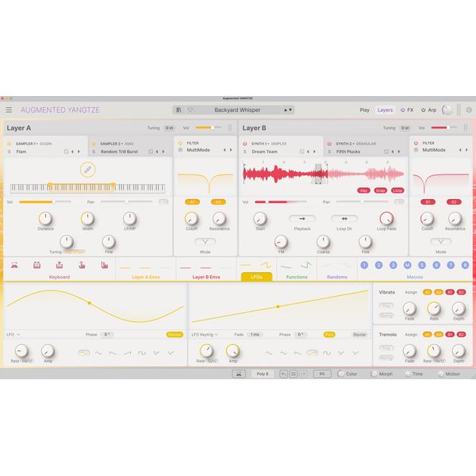The height and width of the screenshot is (476, 476).
Task: Click the Layer B Loop Fade knob
Action: [386, 219]
